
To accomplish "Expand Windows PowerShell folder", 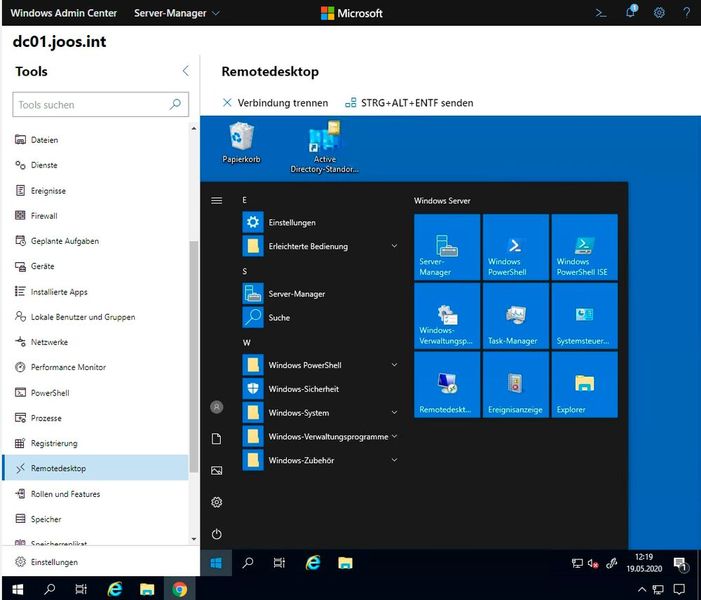I will click(x=320, y=365).
